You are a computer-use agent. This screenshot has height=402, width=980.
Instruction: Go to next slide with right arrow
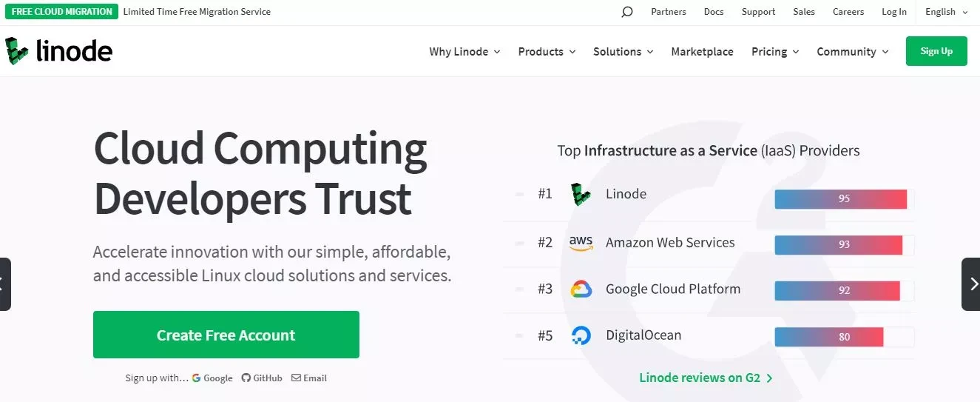click(970, 284)
